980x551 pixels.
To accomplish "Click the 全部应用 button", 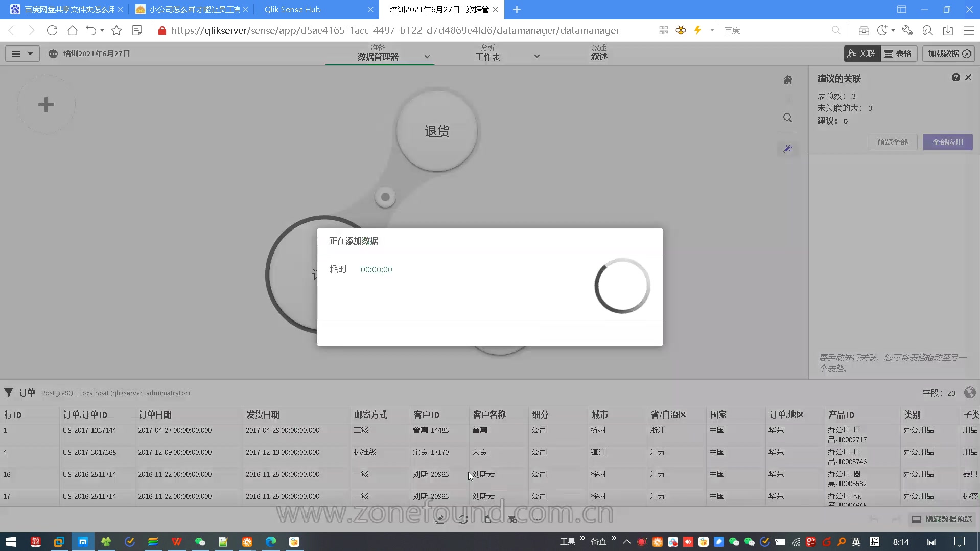I will (x=947, y=142).
